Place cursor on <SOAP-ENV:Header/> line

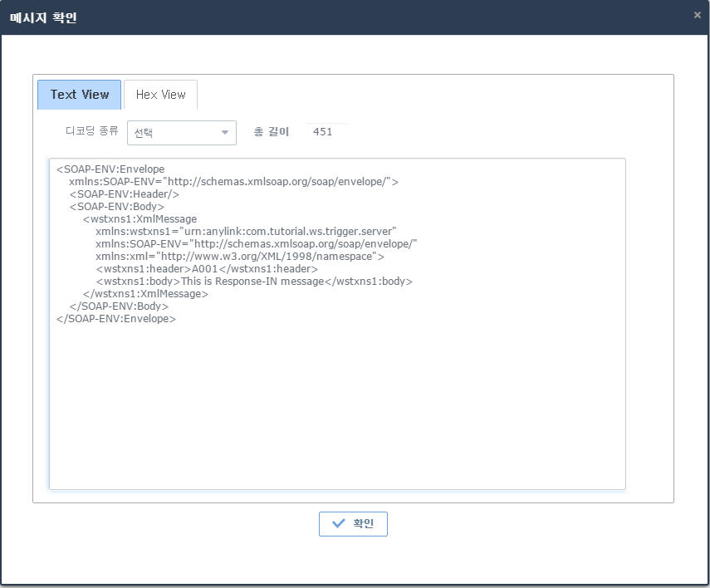[124, 194]
